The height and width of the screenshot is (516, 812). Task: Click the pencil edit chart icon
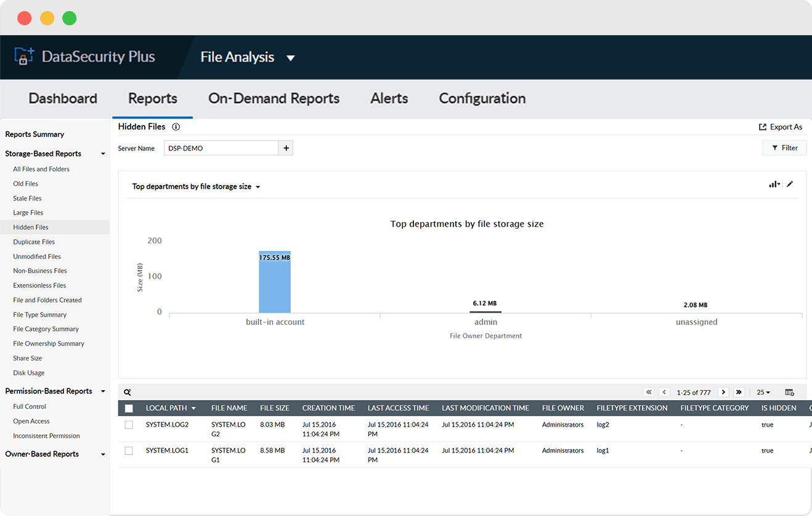(x=790, y=184)
